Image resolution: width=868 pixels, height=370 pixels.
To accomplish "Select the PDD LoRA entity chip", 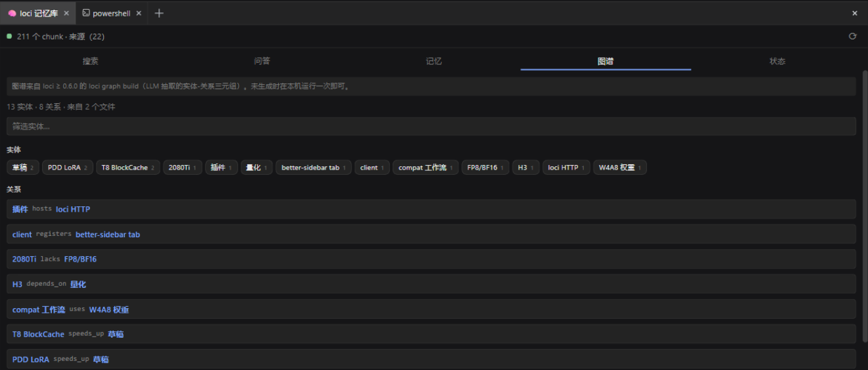I will point(68,168).
